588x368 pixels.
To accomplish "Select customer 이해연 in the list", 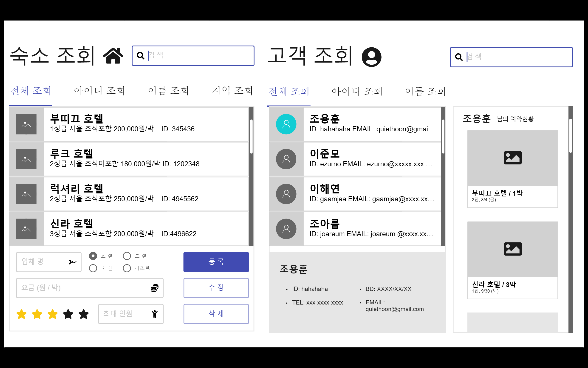I will 355,194.
